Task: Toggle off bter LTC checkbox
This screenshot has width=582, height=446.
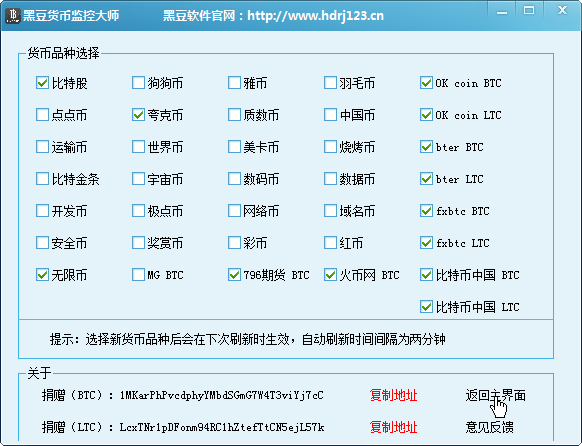Action: (x=426, y=179)
